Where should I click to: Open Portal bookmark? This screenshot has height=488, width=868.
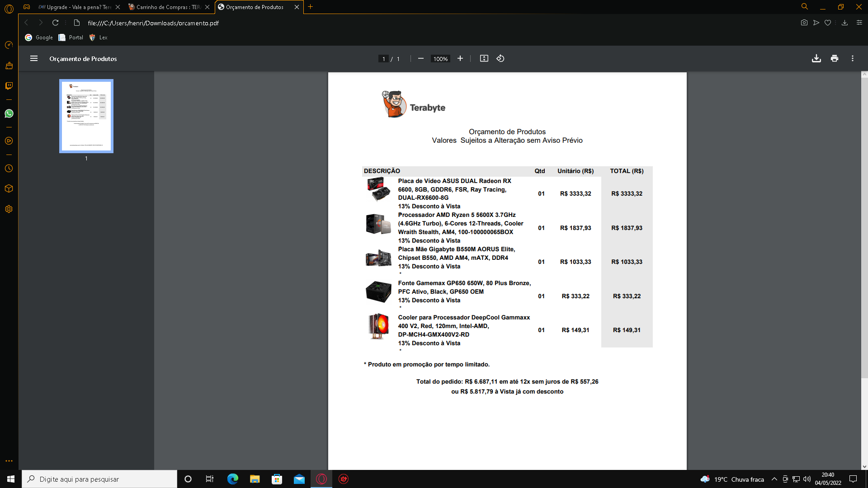click(x=71, y=38)
